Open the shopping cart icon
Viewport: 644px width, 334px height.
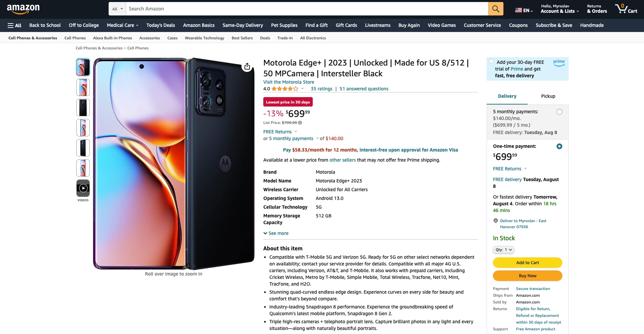pyautogui.click(x=626, y=9)
